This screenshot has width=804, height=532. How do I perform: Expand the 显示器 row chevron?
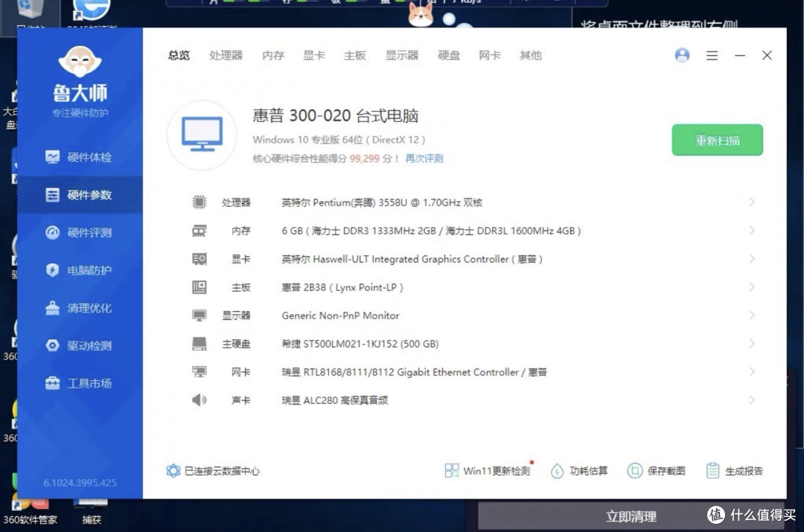coord(752,315)
